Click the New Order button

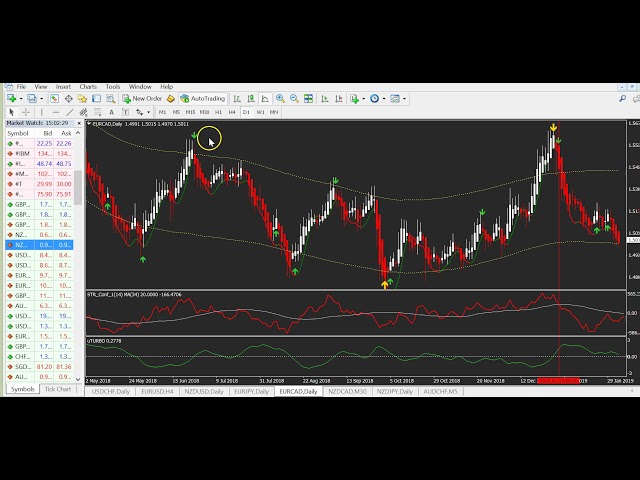(x=143, y=99)
